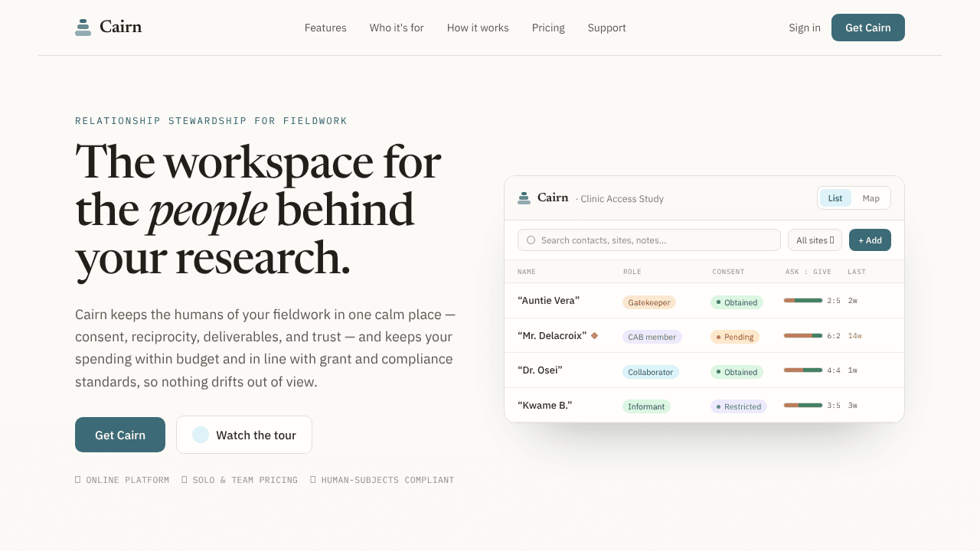Click the CAB member role tag
980x551 pixels.
[652, 337]
